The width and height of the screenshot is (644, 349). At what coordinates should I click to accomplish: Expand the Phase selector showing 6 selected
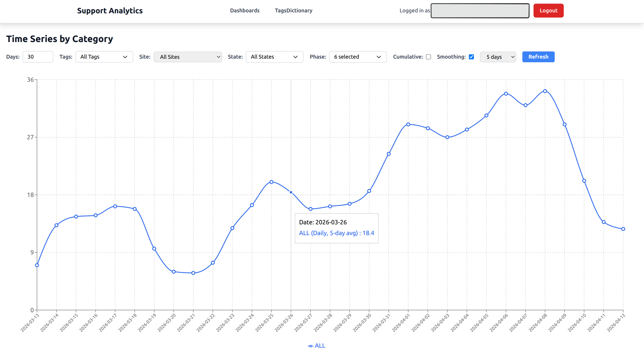(x=358, y=57)
